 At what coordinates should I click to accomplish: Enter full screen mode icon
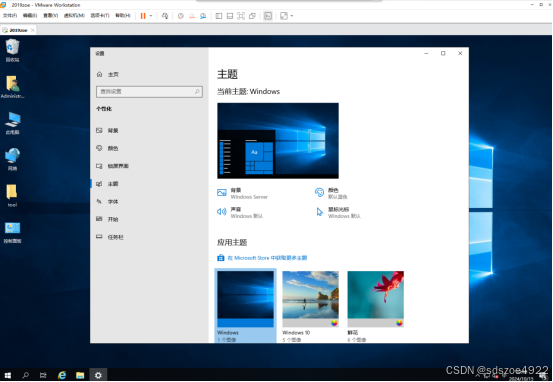pyautogui.click(x=241, y=16)
